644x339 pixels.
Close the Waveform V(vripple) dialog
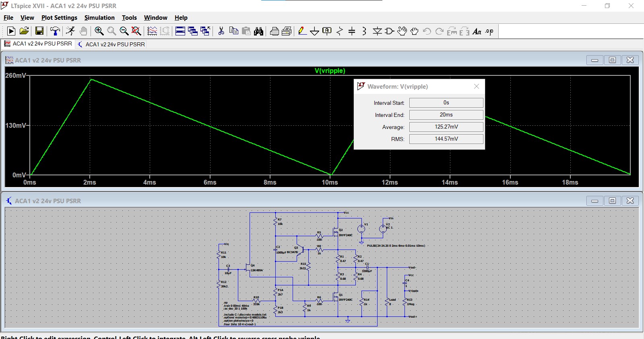(x=477, y=86)
